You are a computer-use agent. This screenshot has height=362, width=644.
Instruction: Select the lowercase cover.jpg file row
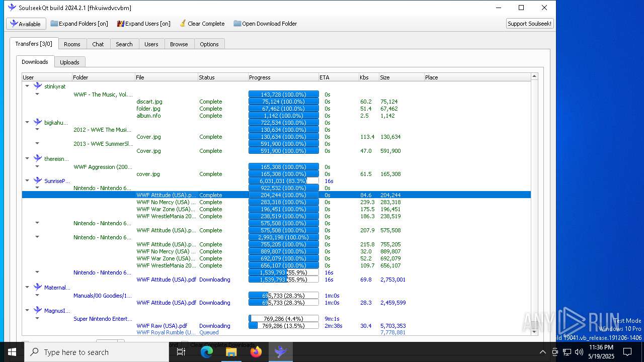[x=276, y=174]
